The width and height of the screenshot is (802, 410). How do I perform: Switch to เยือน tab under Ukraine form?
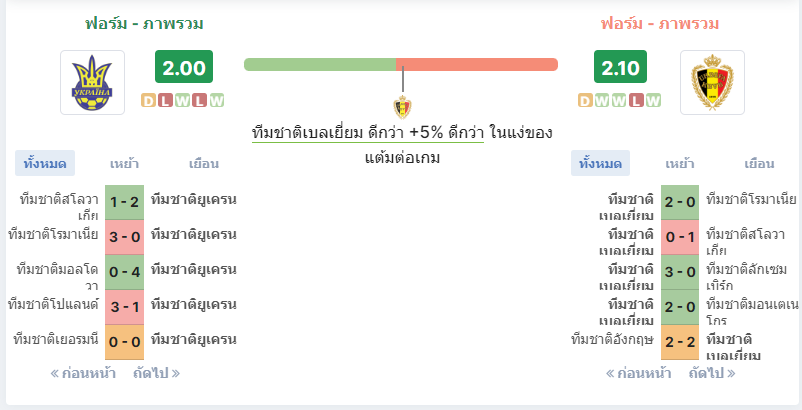[x=204, y=164]
